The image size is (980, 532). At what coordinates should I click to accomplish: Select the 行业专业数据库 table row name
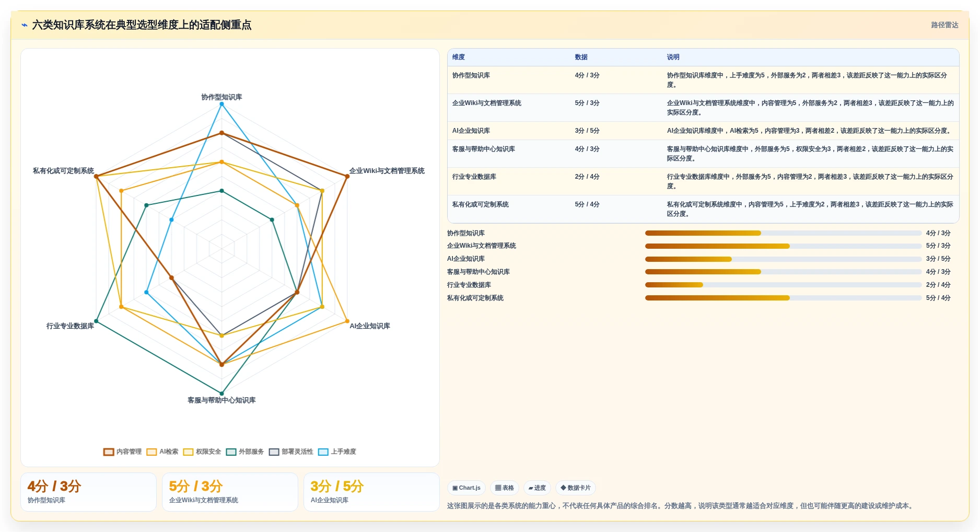click(x=474, y=177)
